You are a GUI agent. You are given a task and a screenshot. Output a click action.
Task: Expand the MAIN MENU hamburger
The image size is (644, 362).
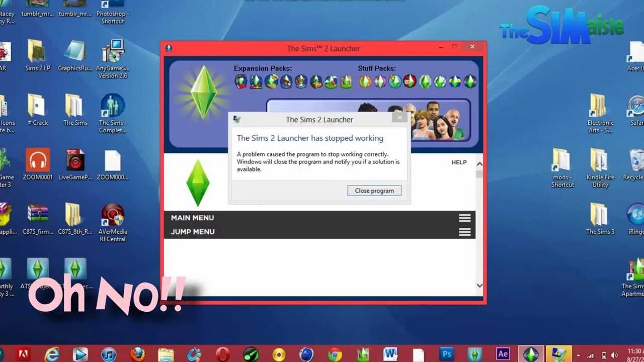[464, 218]
